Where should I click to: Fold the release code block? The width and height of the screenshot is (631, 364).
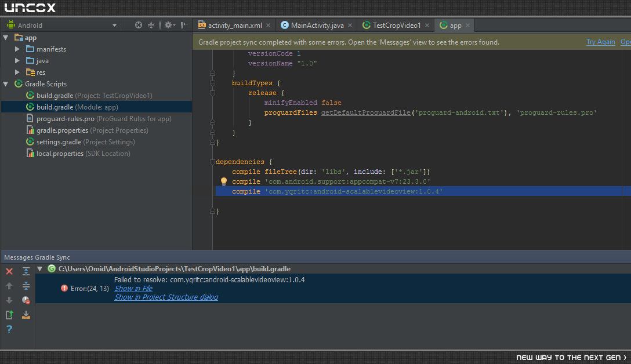coord(212,93)
